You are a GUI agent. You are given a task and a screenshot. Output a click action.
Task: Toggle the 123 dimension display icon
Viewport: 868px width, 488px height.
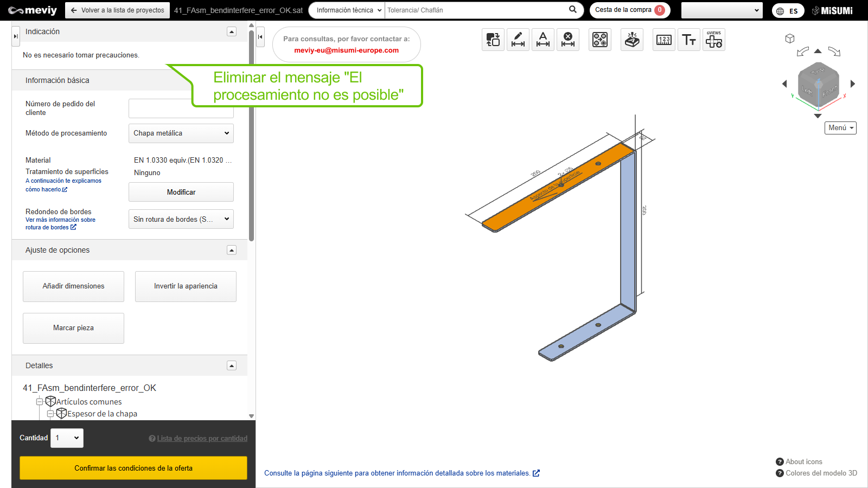click(664, 40)
